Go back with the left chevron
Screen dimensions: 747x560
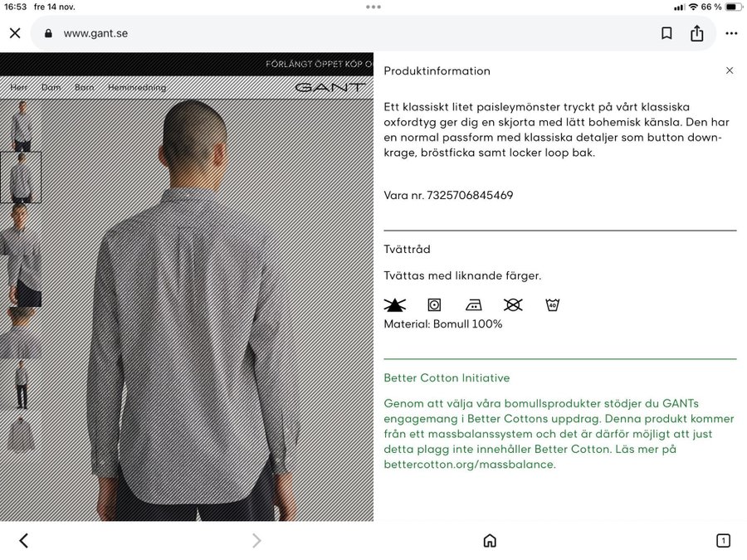[x=24, y=540]
